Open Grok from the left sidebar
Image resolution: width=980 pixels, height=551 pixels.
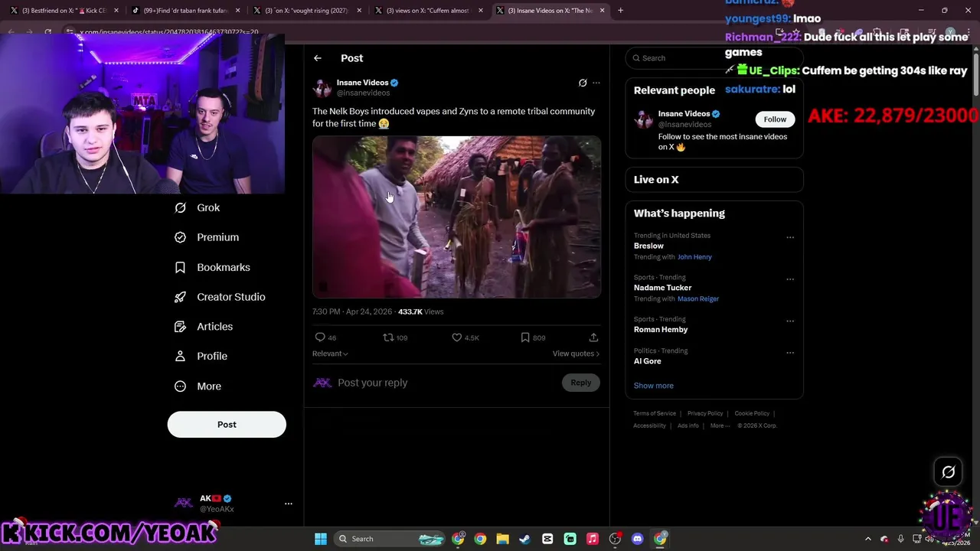point(198,208)
